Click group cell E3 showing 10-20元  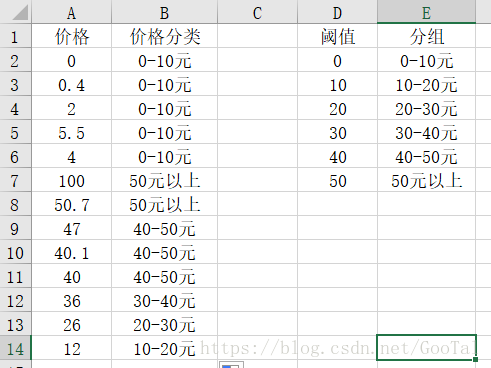(x=426, y=84)
